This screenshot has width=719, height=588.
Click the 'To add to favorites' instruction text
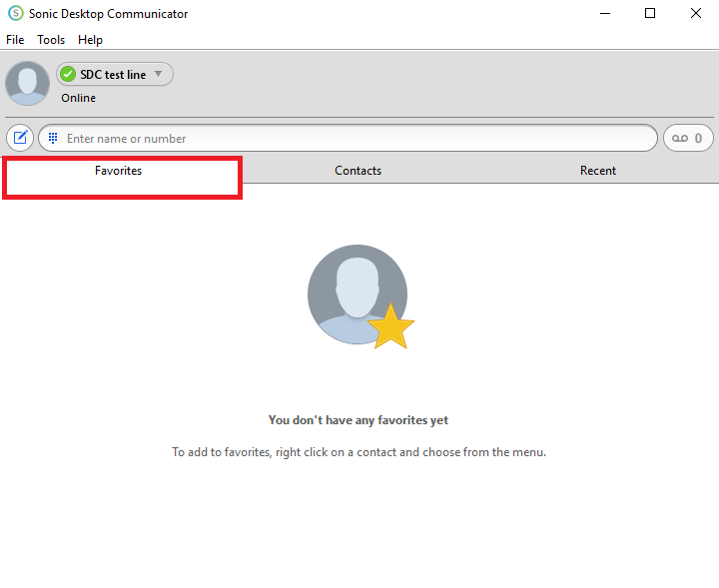(x=359, y=452)
